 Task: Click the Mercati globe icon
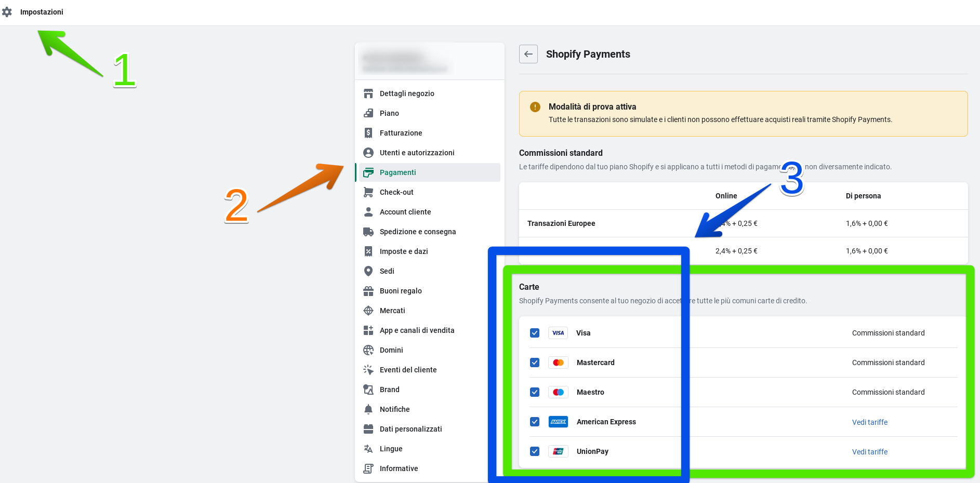point(368,311)
